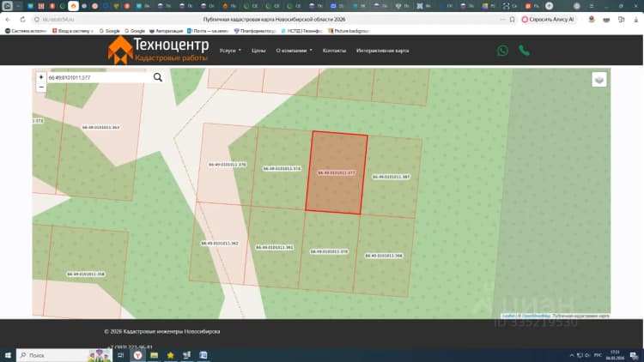Open the first Google bookmark
Screen dimensions: 644x362
[x=110, y=31]
